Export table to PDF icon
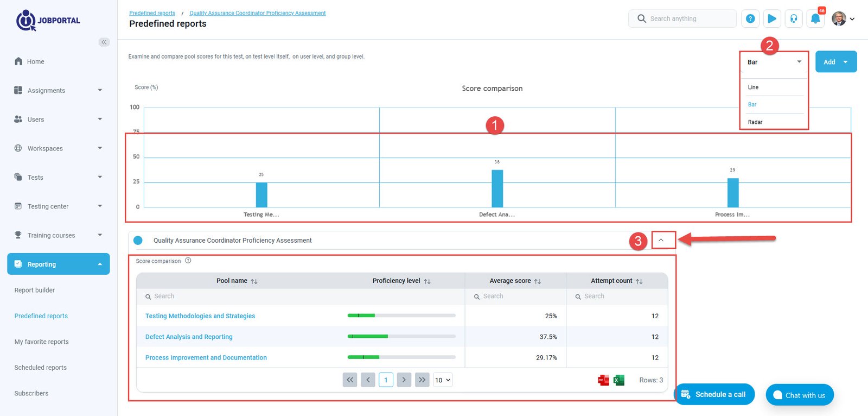Screen dimensions: 868x416 (603, 380)
